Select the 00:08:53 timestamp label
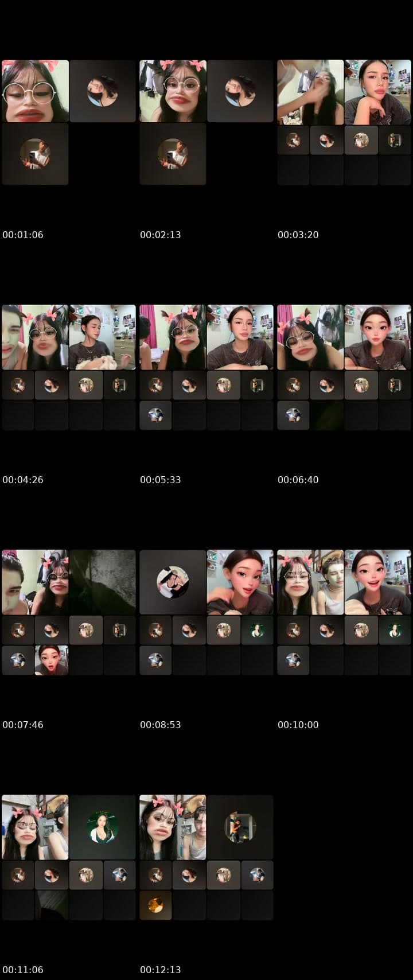The image size is (413, 980). pyautogui.click(x=161, y=725)
